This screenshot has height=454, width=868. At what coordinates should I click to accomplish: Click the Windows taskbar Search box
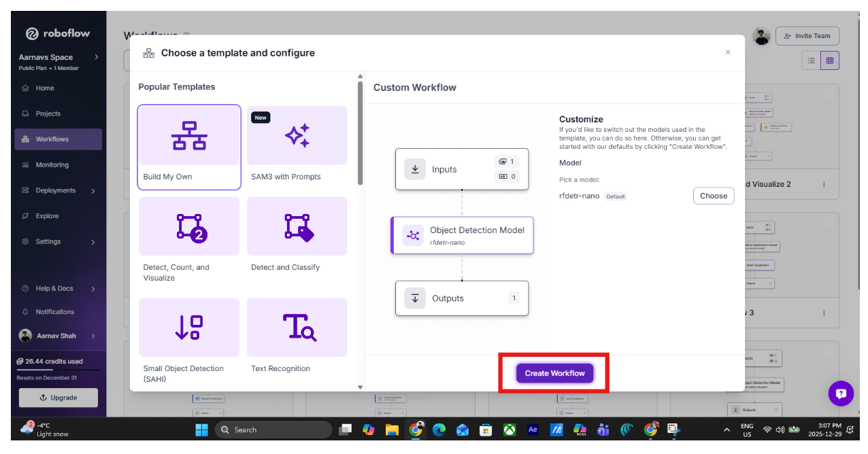pyautogui.click(x=273, y=430)
